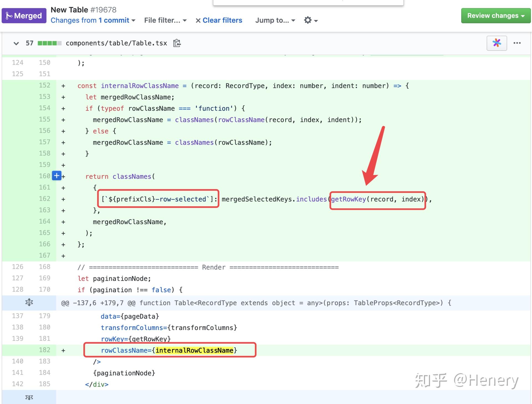Click line number 182 in the diff
532x404 pixels.
pos(44,350)
